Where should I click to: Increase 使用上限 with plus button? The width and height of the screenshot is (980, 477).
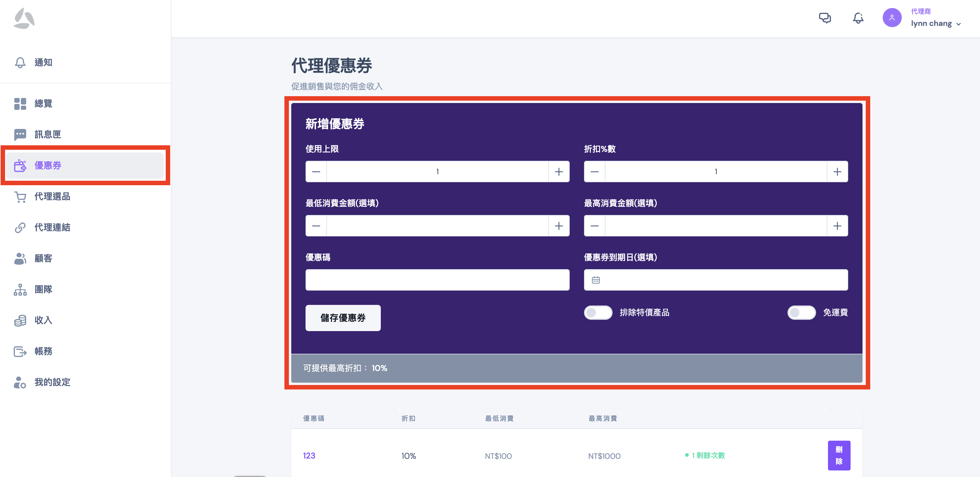558,172
